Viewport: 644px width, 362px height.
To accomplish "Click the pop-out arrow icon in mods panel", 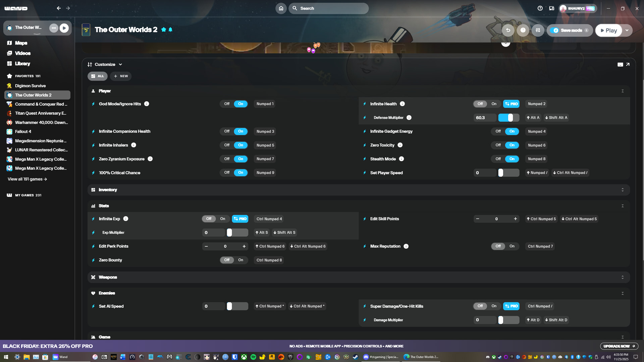I will click(x=628, y=64).
